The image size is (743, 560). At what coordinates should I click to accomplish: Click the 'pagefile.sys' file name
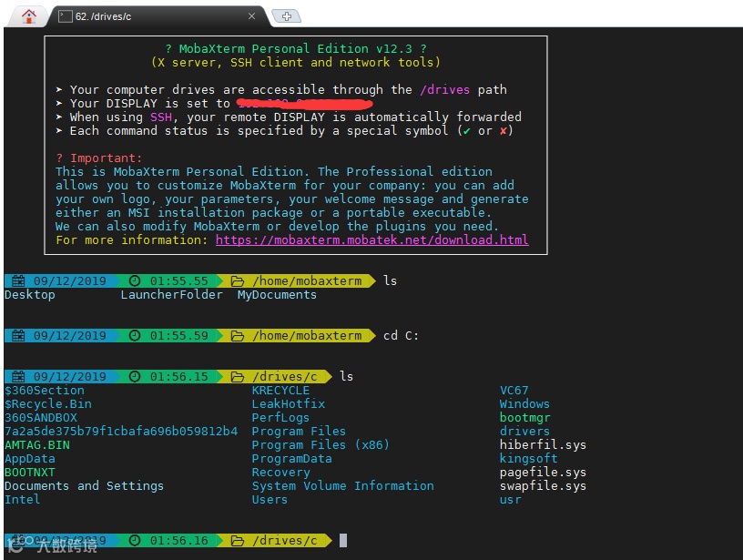point(543,473)
